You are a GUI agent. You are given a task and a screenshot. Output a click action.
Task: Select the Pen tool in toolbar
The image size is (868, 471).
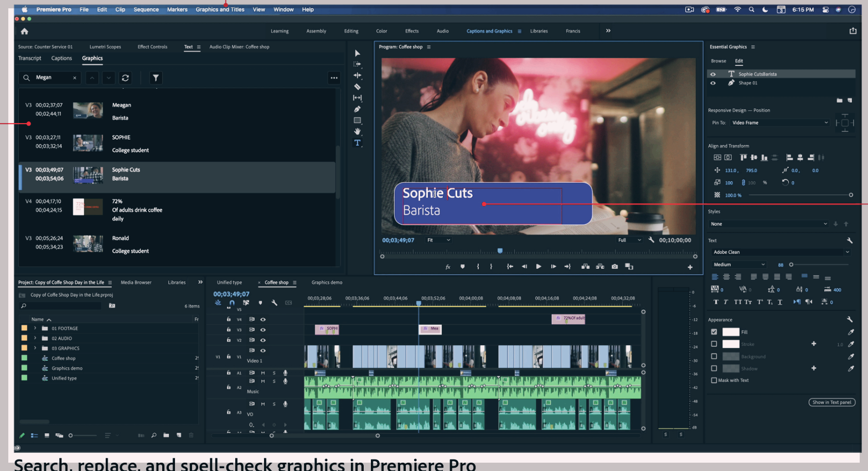[358, 109]
